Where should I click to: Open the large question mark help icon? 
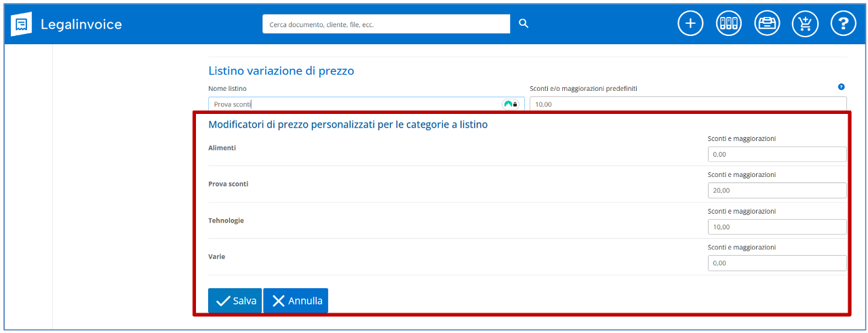[843, 24]
